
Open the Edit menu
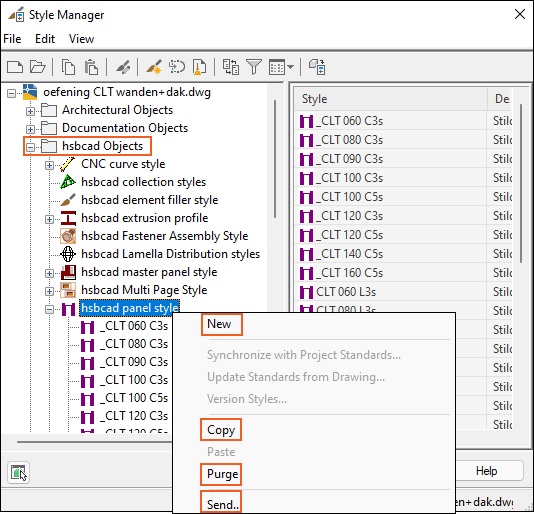(45, 38)
